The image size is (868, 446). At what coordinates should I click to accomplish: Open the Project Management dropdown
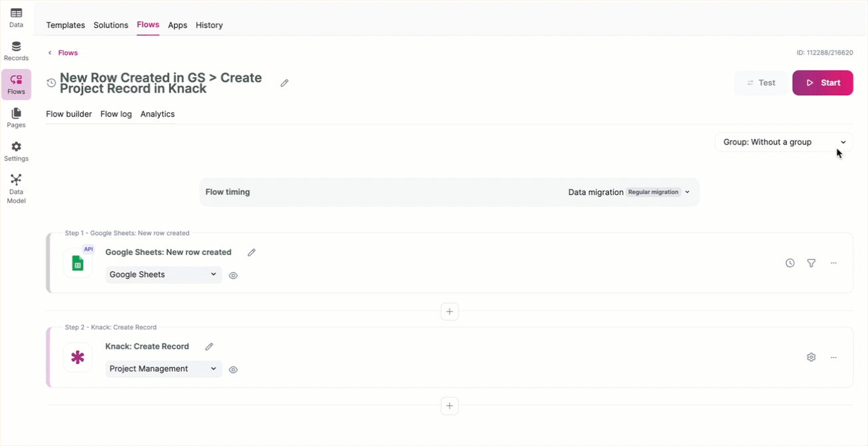[x=164, y=369]
